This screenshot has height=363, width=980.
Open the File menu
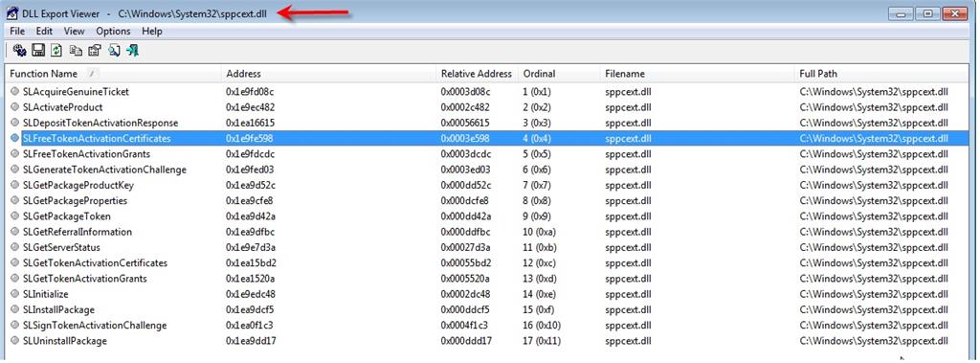[x=17, y=32]
